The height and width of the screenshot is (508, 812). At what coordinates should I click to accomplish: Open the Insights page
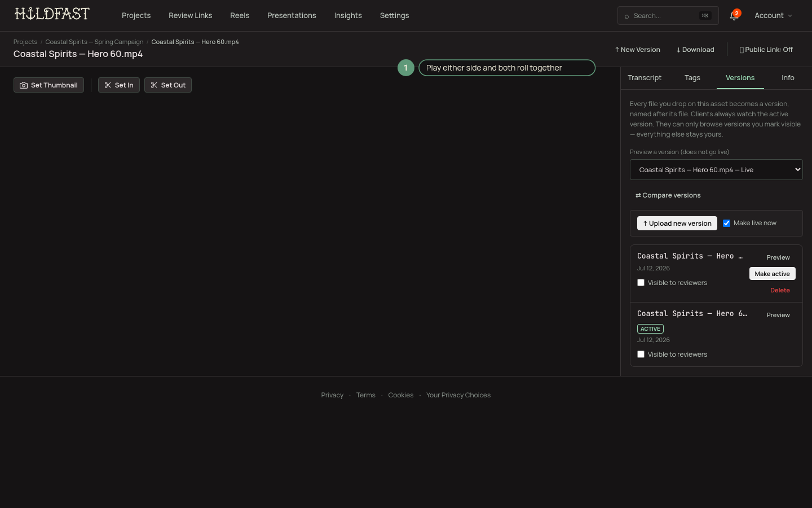(x=348, y=15)
